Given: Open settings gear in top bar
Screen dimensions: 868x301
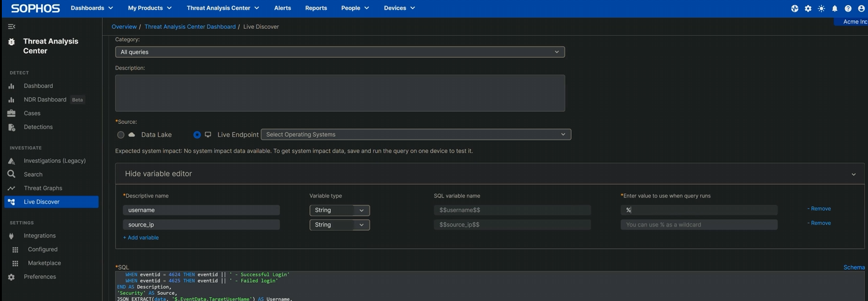Looking at the screenshot, I should (x=808, y=9).
